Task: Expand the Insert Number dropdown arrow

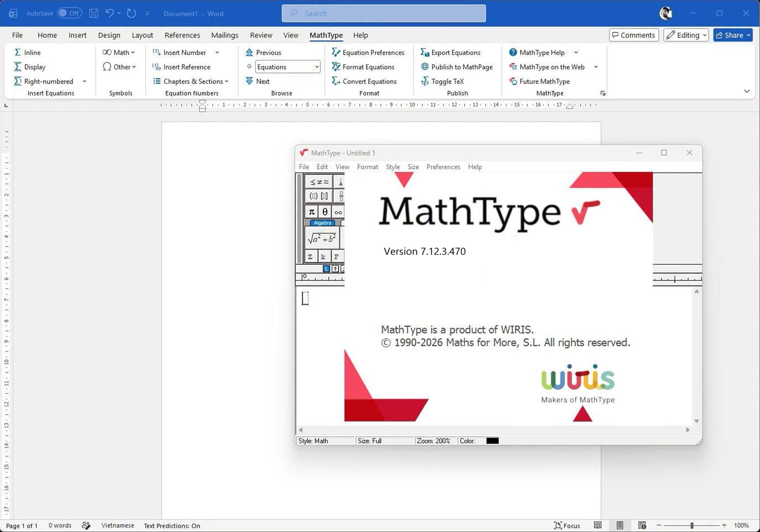Action: click(217, 52)
